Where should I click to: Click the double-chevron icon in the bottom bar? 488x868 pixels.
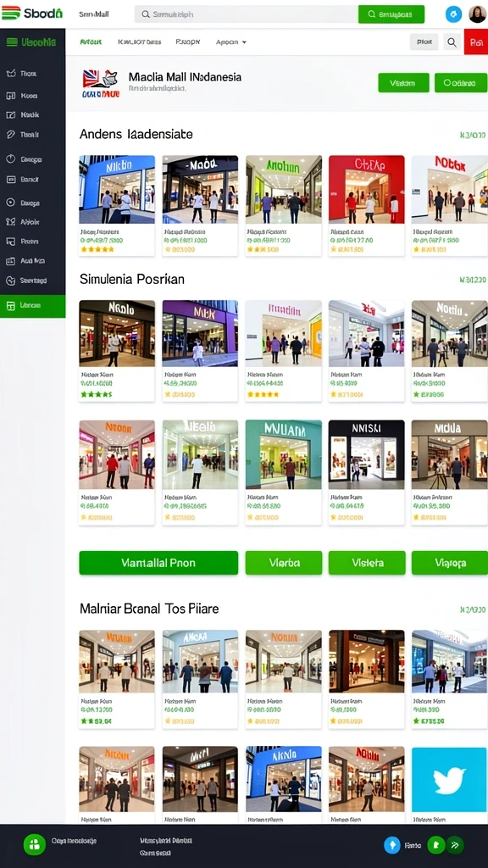(455, 845)
